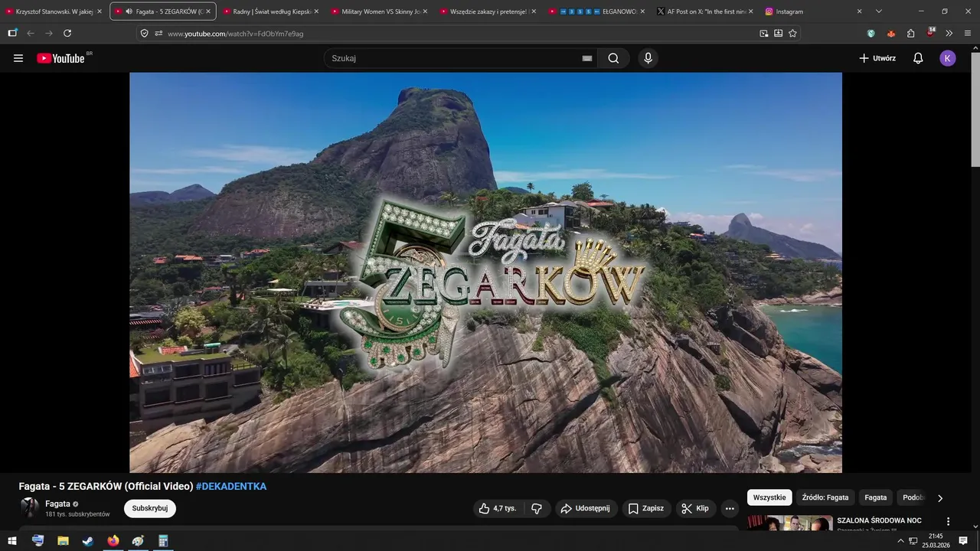The height and width of the screenshot is (551, 980).
Task: Show hidden system tray icons caret
Action: click(900, 541)
